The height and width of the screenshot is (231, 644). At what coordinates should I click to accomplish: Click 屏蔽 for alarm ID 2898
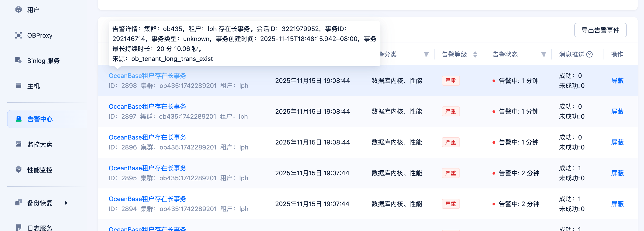point(617,81)
